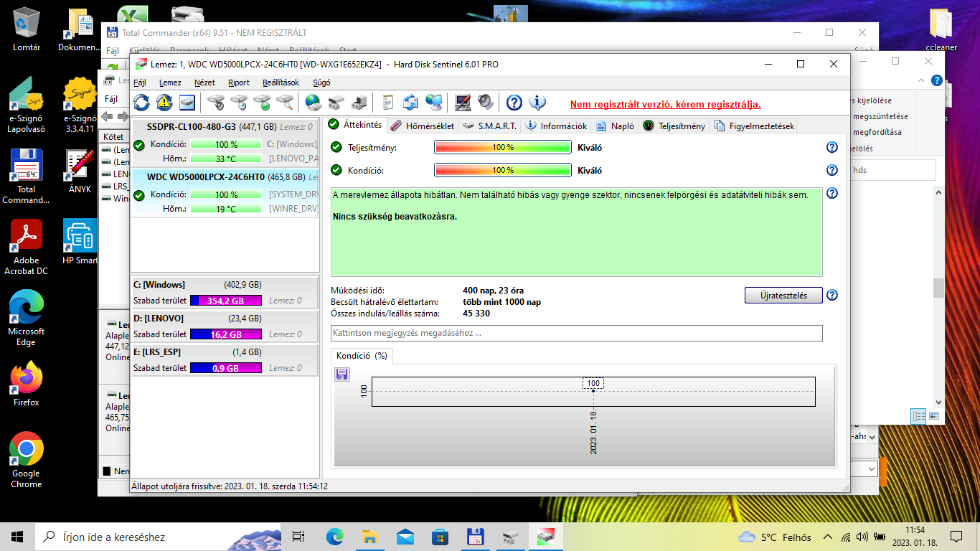Open Task View on the taskbar
The height and width of the screenshot is (551, 980).
coord(298,537)
